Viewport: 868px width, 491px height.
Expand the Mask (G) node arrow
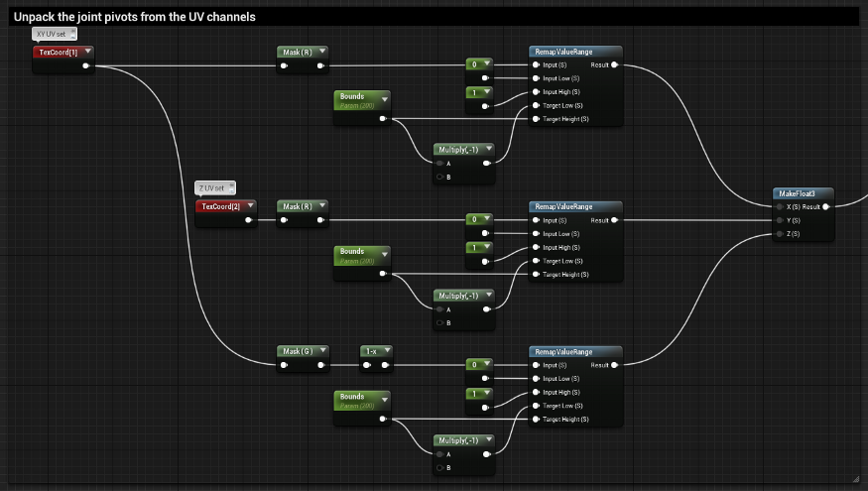coord(322,350)
